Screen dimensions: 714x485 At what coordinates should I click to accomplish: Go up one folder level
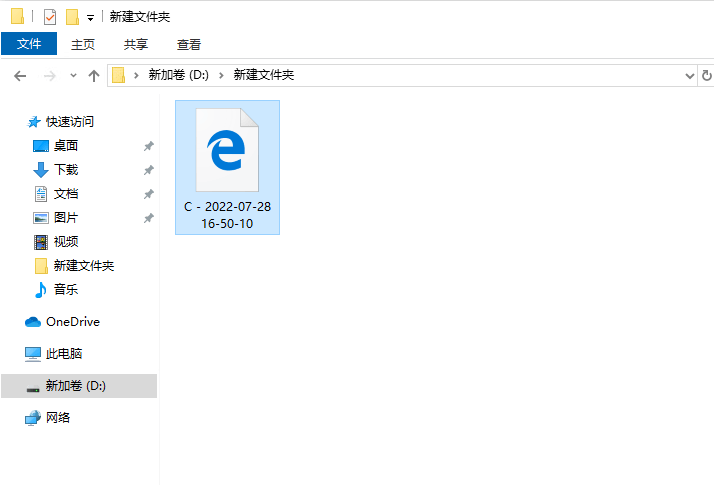tap(94, 76)
